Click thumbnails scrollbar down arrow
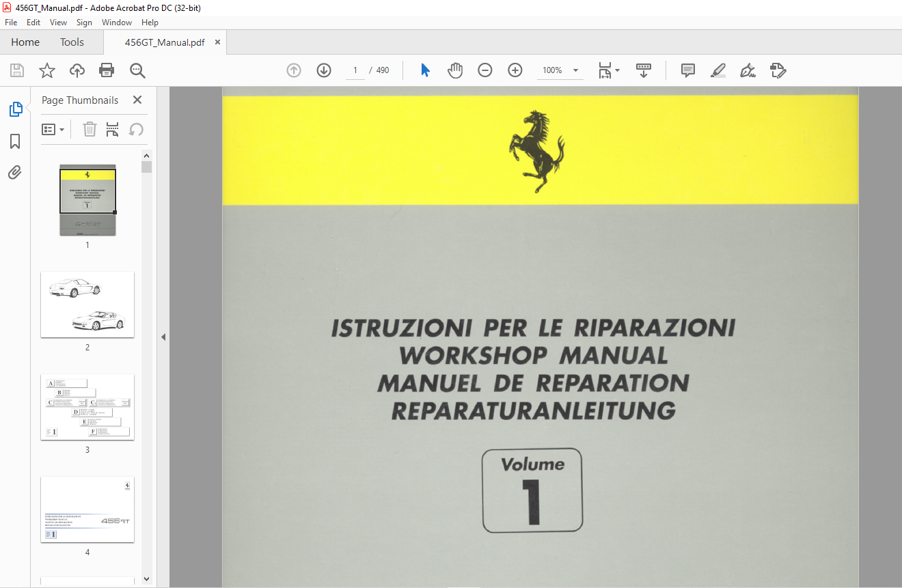 (x=147, y=579)
